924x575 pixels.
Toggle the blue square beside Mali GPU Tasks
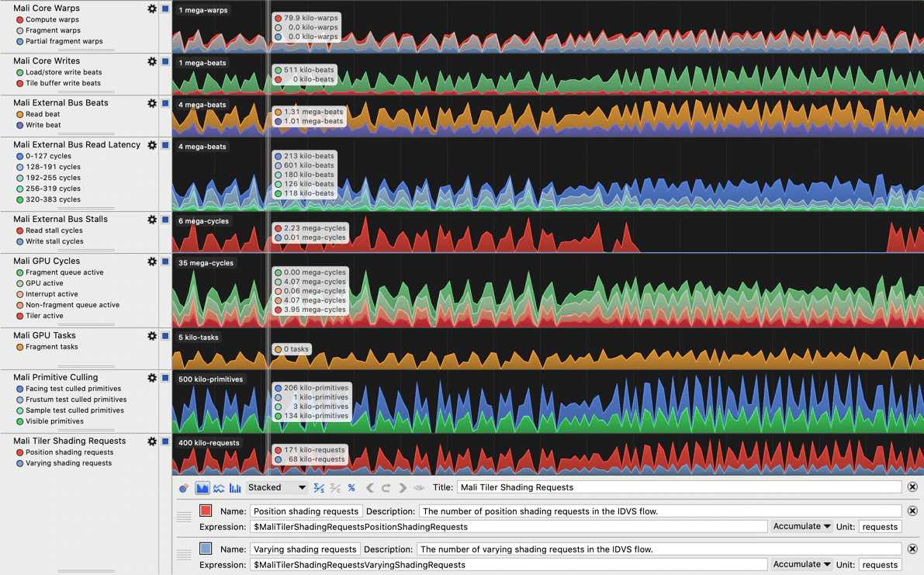pos(164,335)
